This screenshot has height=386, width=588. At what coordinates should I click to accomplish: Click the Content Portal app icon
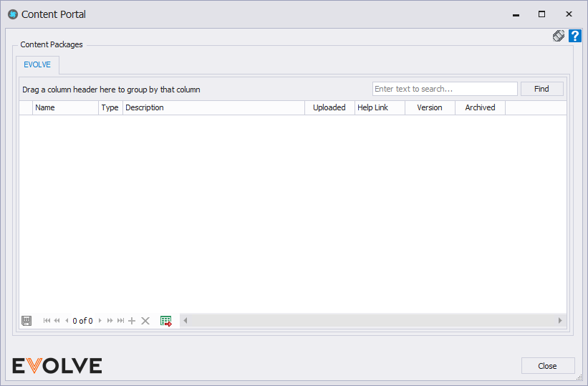[13, 14]
